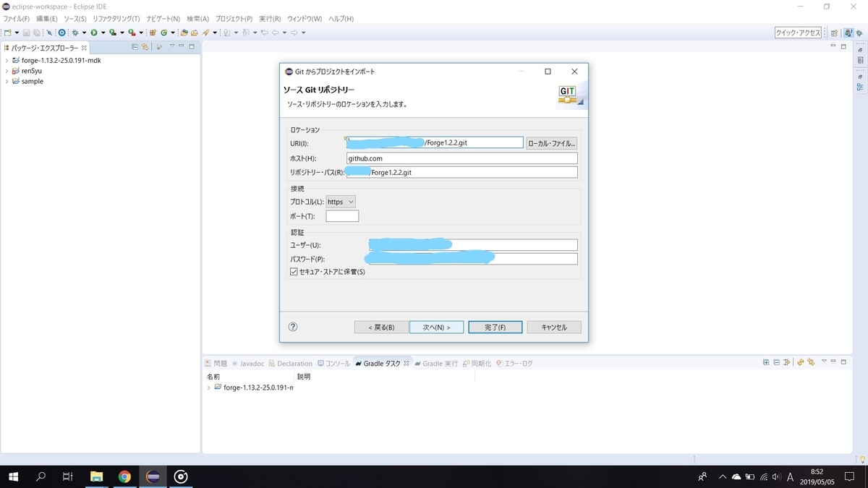Click the Launch Run Configuration coverage icon
The height and width of the screenshot is (488, 868).
pyautogui.click(x=113, y=32)
